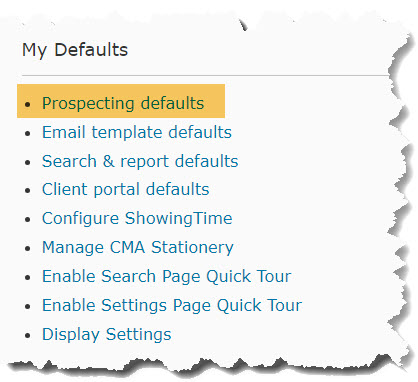The image size is (418, 382).
Task: Go to Search & report defaults
Action: tap(140, 161)
